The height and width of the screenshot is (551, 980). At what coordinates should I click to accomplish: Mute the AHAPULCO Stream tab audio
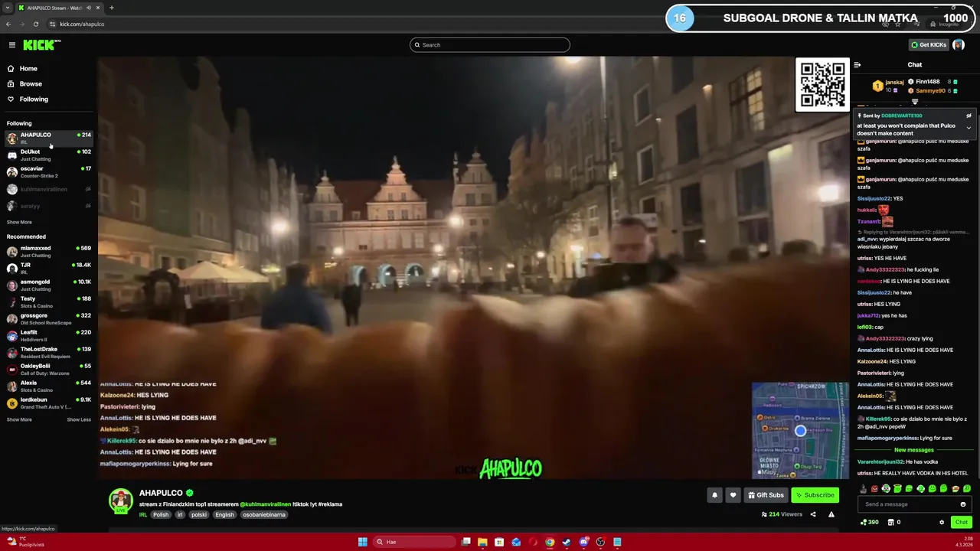click(90, 8)
